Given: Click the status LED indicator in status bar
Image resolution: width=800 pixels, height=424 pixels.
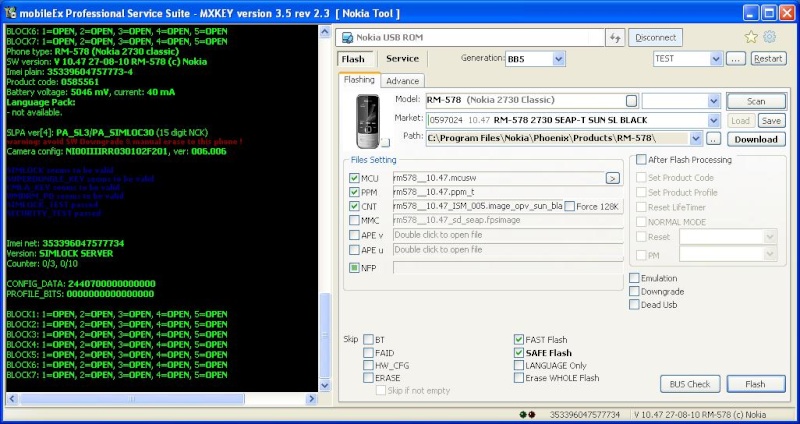Looking at the screenshot, I should click(x=527, y=415).
